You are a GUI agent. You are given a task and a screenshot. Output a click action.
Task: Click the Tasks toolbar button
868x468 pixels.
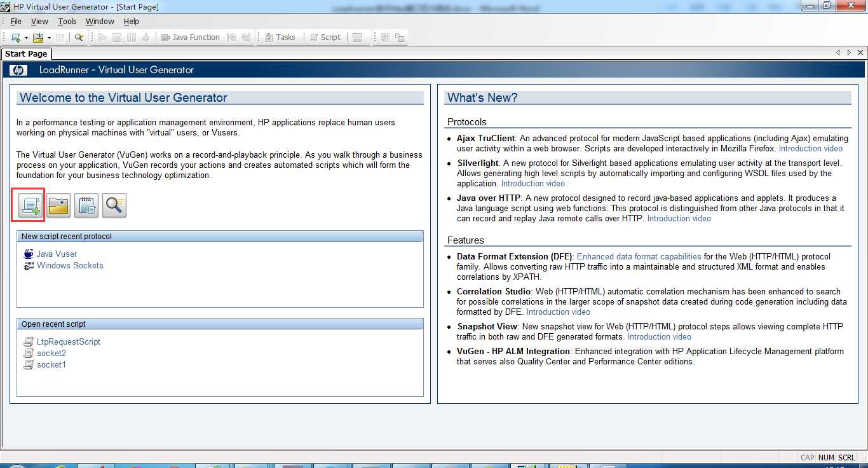[280, 38]
